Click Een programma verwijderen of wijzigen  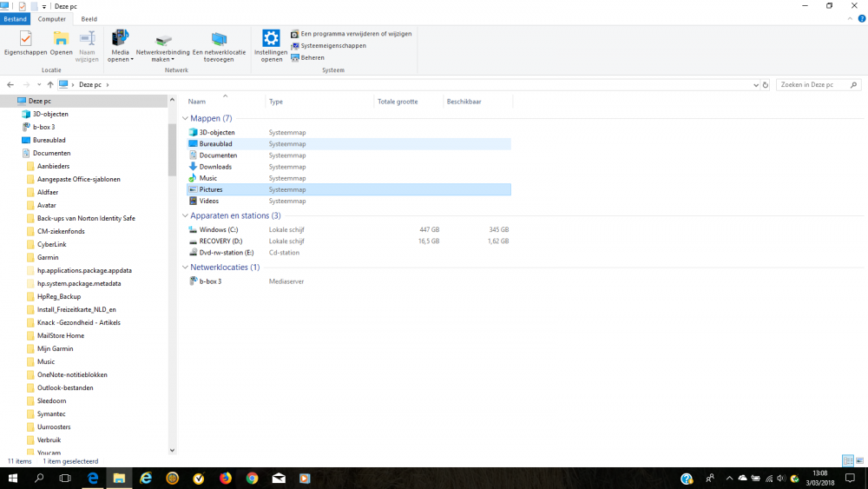pyautogui.click(x=356, y=34)
